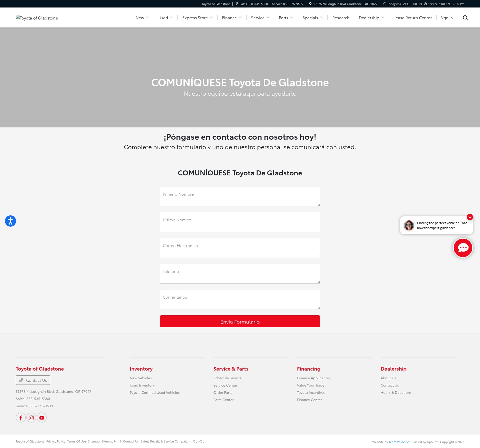Open Toyota Incentives footer link

[311, 393]
